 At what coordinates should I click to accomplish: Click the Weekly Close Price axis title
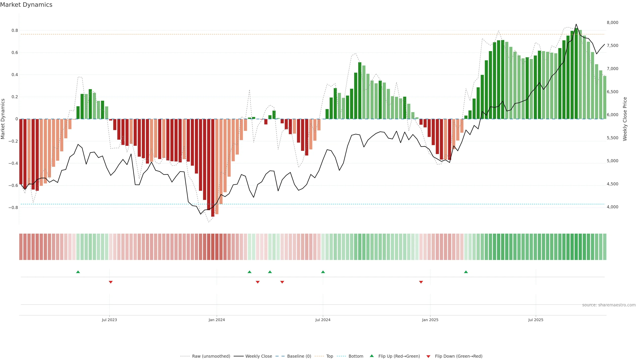(625, 119)
